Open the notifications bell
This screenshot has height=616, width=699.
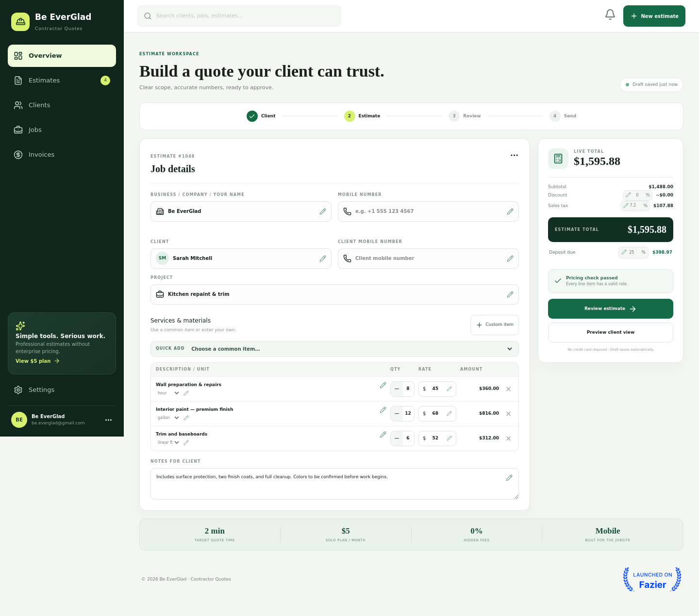click(x=610, y=15)
